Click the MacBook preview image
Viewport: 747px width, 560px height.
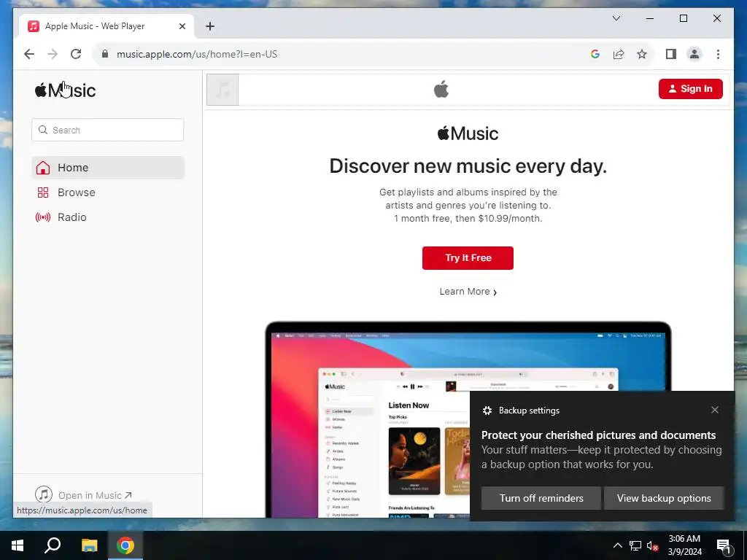pyautogui.click(x=468, y=419)
